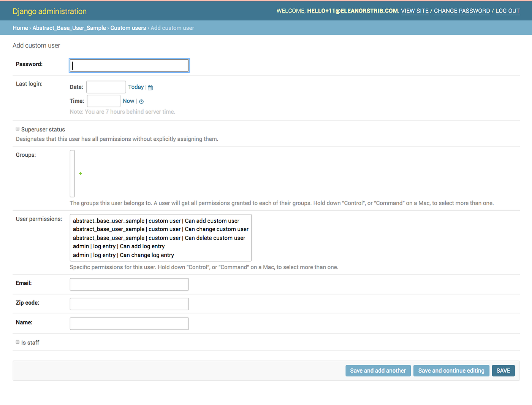The image size is (532, 405).
Task: Open CHANGE PASSWORD in the header
Action: click(x=462, y=11)
